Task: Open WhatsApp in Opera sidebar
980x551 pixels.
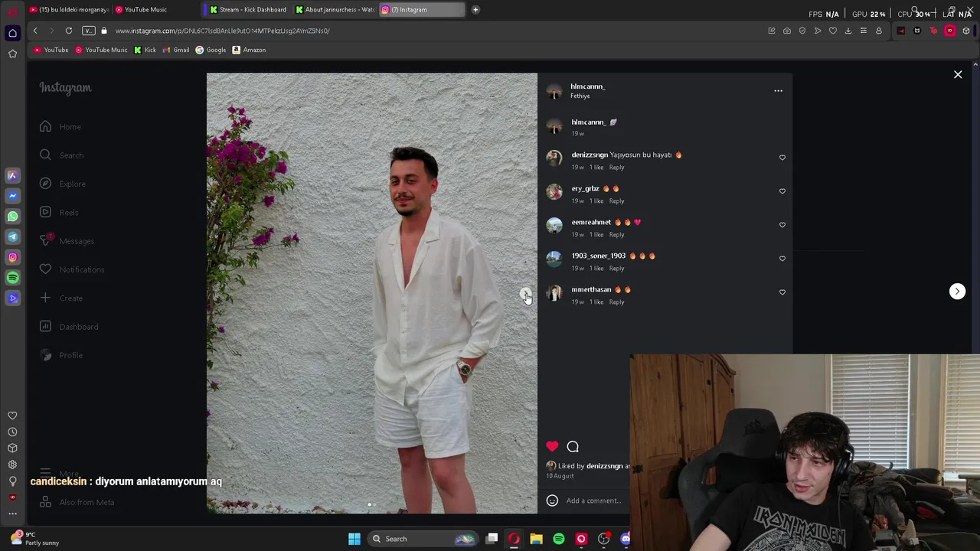Action: click(x=12, y=217)
